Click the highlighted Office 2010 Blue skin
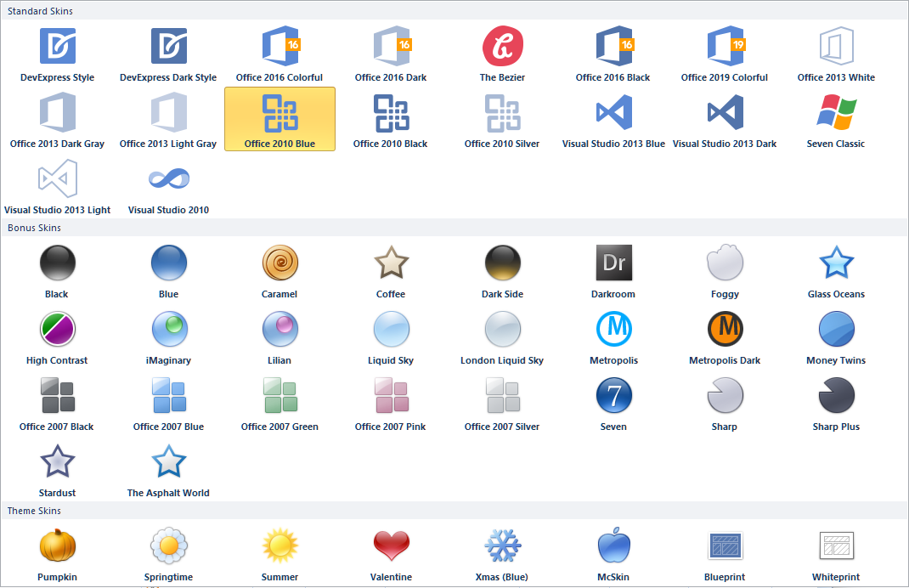909x588 pixels. 279,119
